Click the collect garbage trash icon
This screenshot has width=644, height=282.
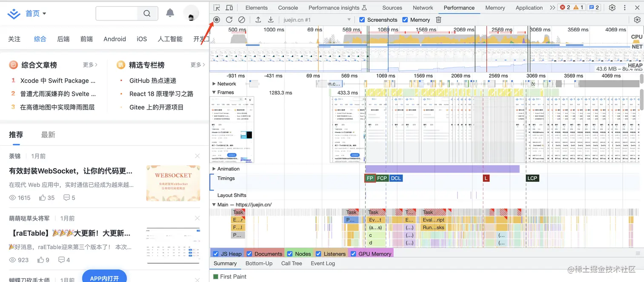point(439,20)
